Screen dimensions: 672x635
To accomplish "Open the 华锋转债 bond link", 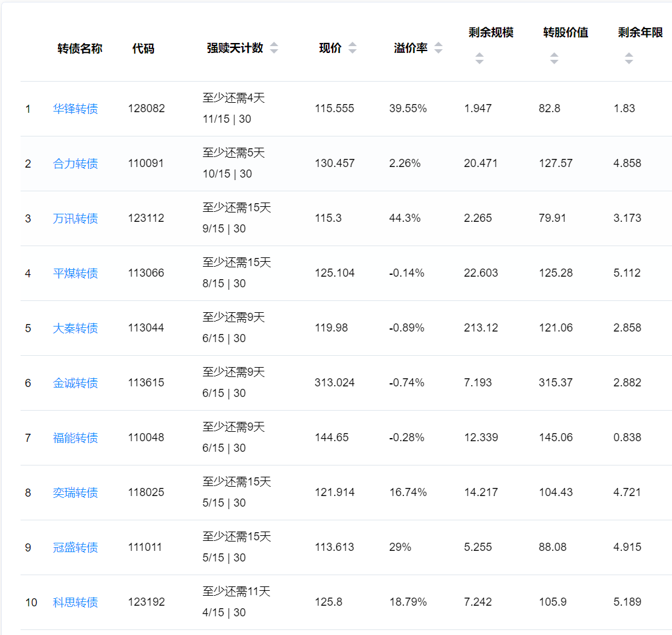I will pyautogui.click(x=75, y=109).
